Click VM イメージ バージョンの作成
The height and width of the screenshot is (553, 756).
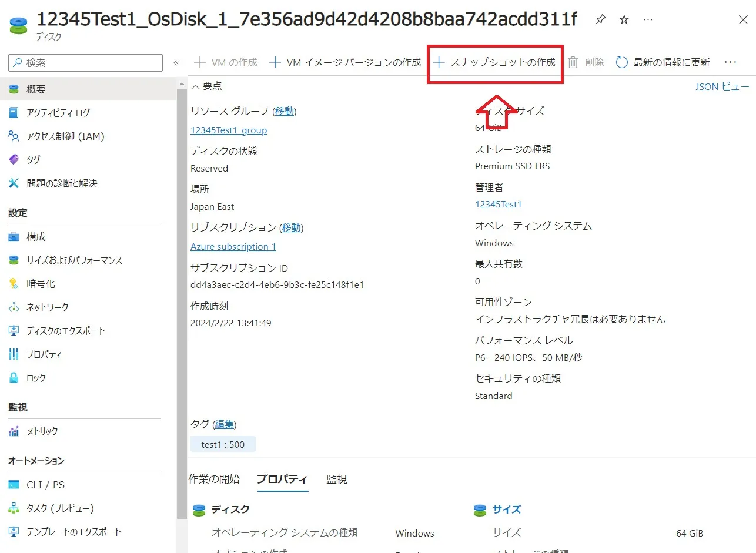(x=345, y=62)
